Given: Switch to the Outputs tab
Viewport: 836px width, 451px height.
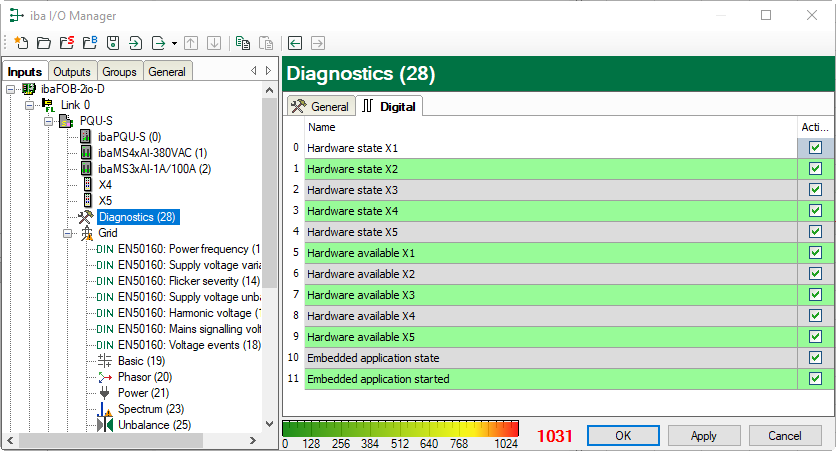Looking at the screenshot, I should point(71,72).
